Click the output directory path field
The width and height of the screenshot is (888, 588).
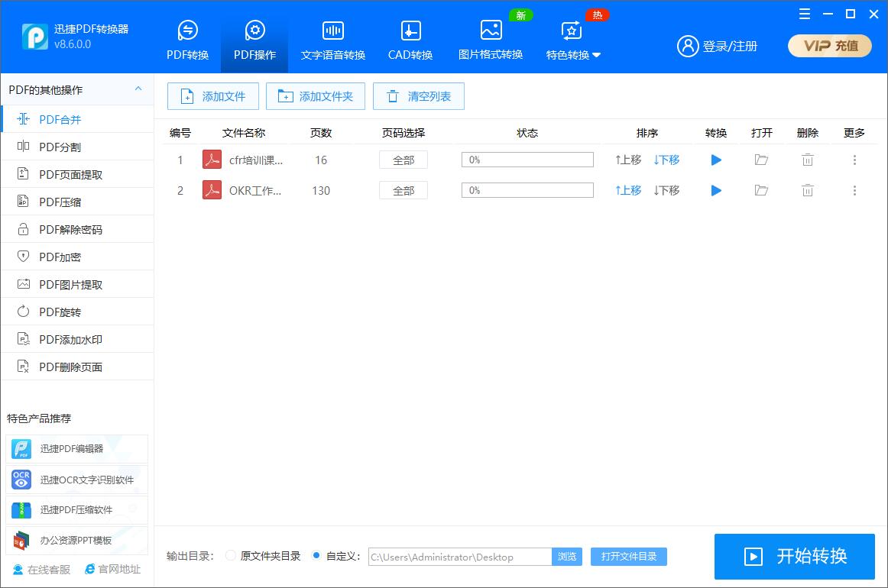tap(459, 557)
